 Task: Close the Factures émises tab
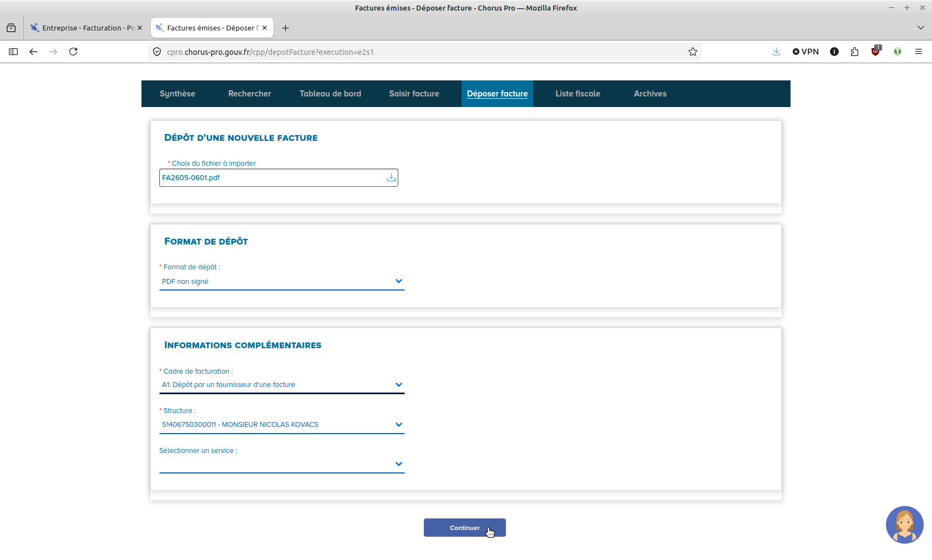(265, 28)
